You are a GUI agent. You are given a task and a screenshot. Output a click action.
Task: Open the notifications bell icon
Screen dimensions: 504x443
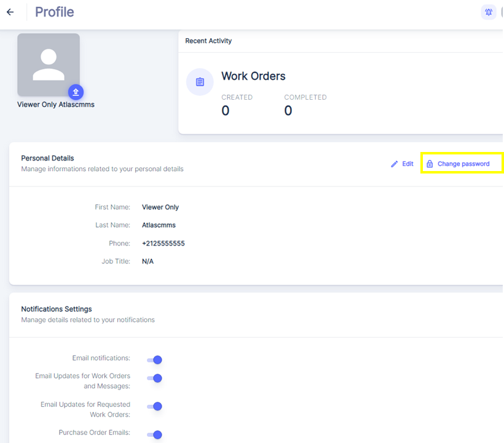(488, 12)
